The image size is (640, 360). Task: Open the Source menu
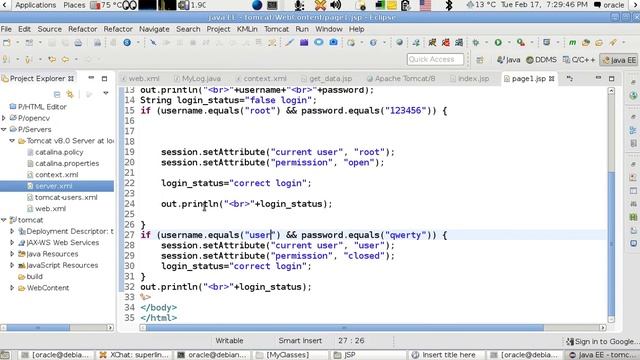coord(49,29)
